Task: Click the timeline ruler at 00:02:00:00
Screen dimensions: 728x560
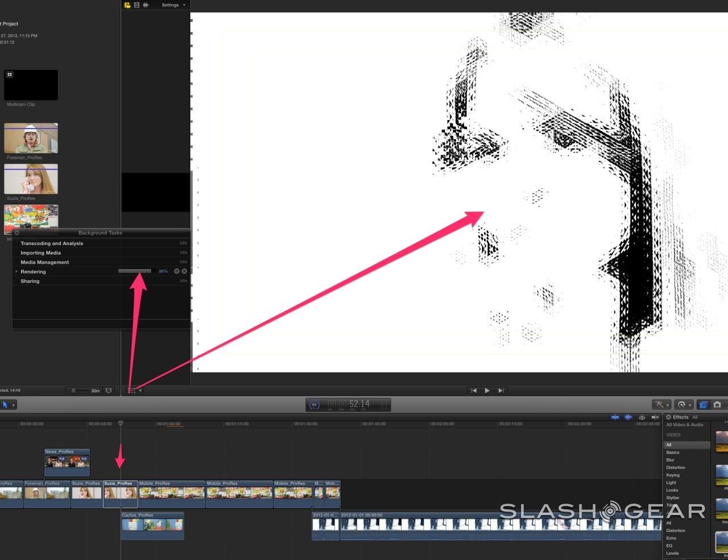Action: [x=442, y=424]
